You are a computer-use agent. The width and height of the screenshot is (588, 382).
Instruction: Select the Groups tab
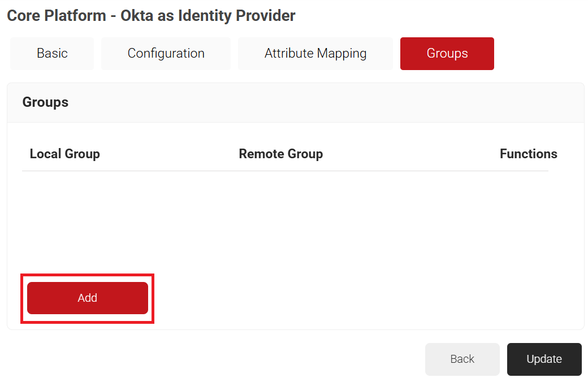[x=447, y=54]
